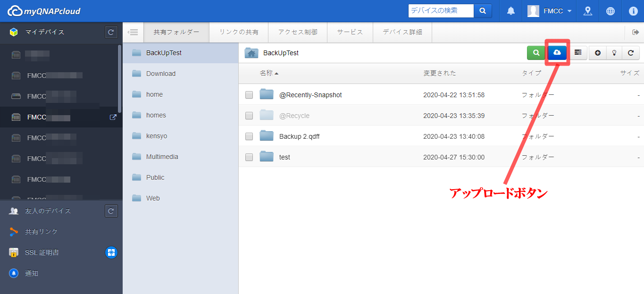Open the language globe icon
This screenshot has height=294, width=644.
tap(611, 11)
